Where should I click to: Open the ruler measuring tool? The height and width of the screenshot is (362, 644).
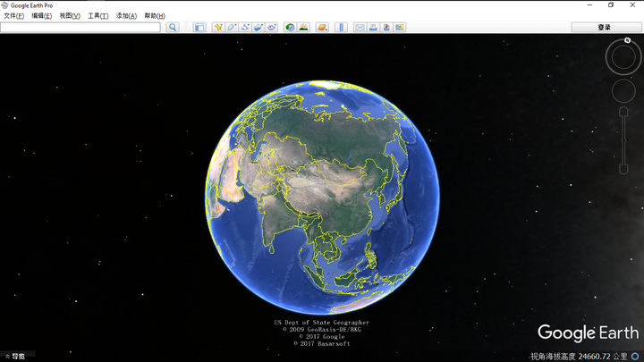[x=341, y=27]
